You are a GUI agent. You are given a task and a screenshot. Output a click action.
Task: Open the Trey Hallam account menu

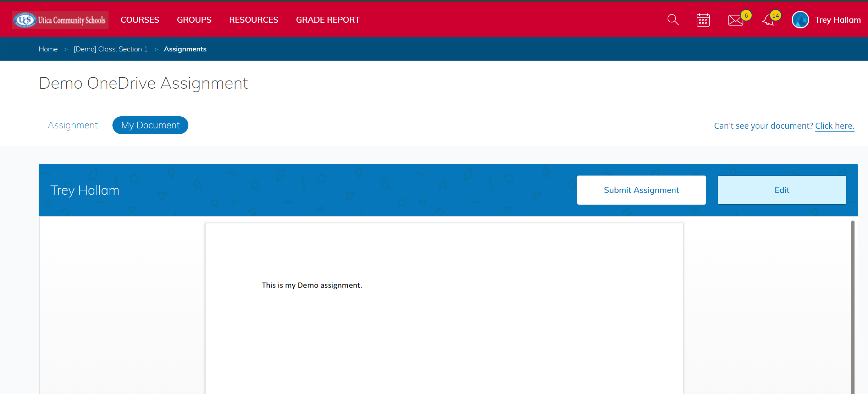[837, 20]
